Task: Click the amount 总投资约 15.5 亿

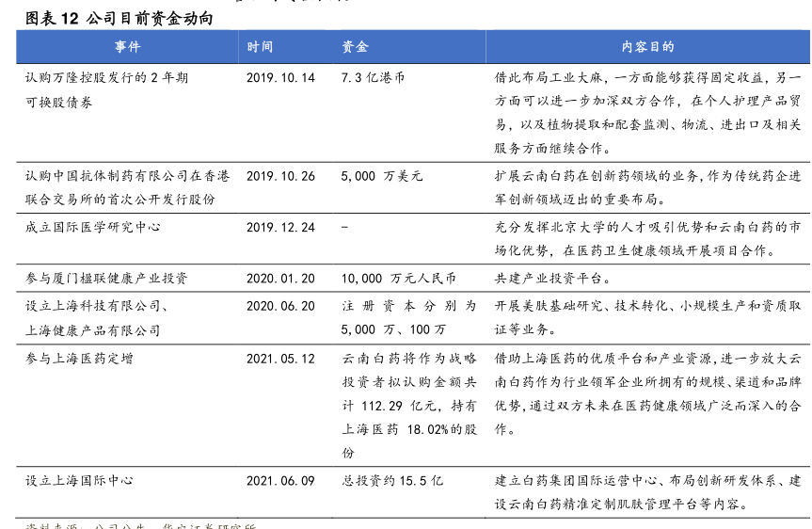Action: coord(392,481)
